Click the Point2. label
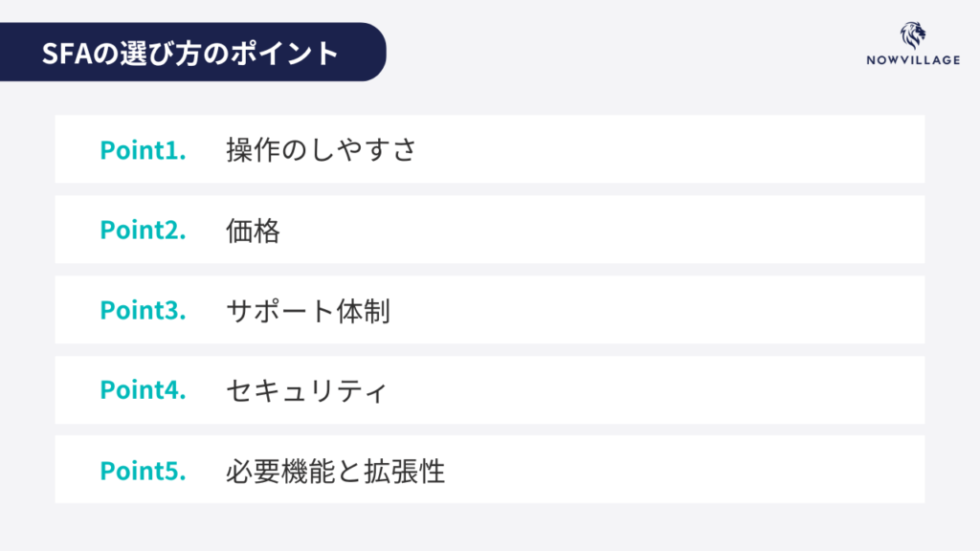 coord(143,231)
